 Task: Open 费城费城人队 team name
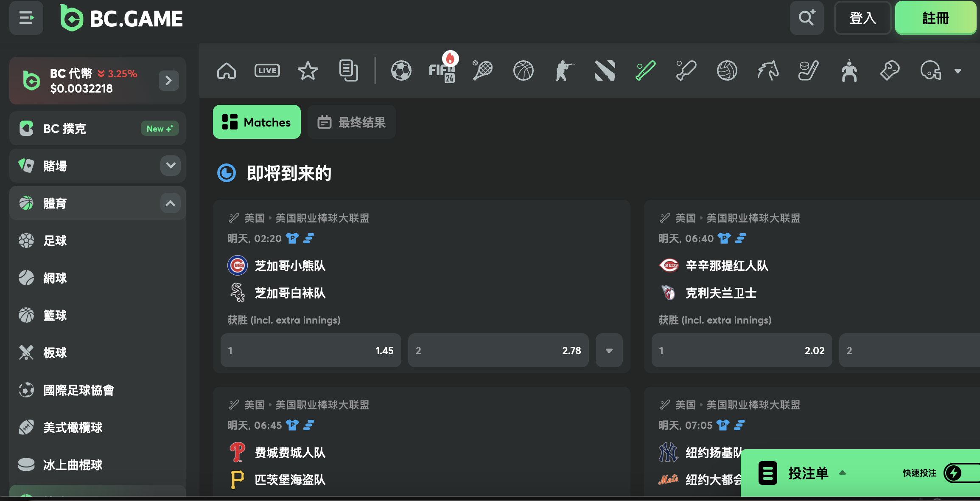[290, 453]
